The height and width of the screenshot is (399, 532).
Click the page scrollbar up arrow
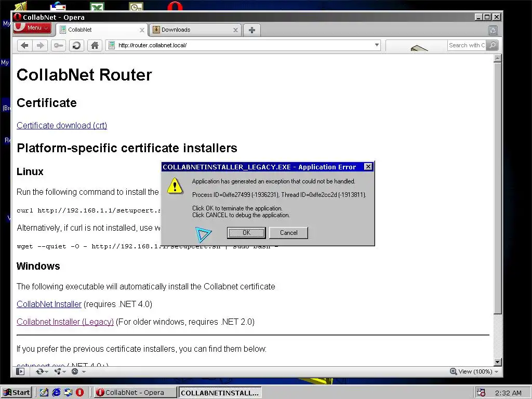[x=498, y=58]
